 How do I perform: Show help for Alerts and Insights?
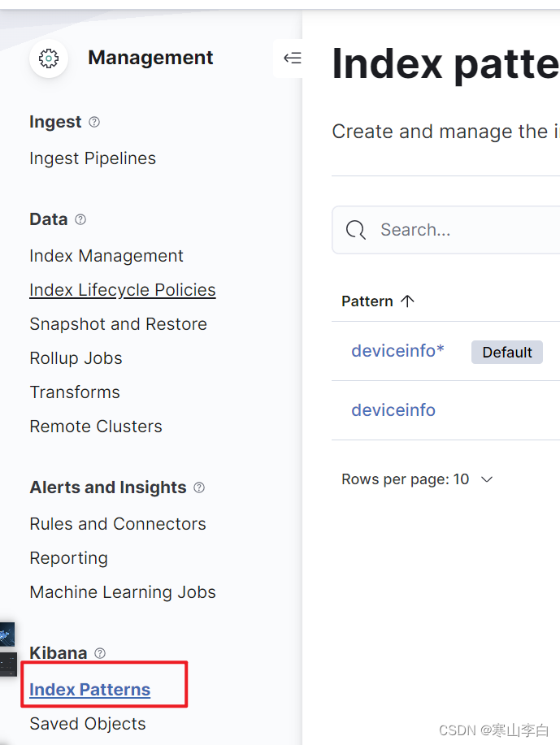tap(199, 487)
